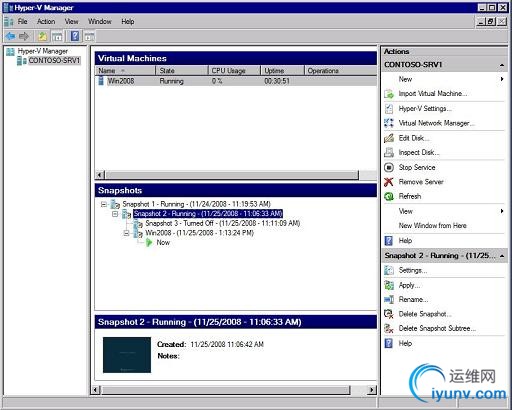Screen dimensions: 512x410
Task: Open the Window menu
Action: (x=100, y=22)
